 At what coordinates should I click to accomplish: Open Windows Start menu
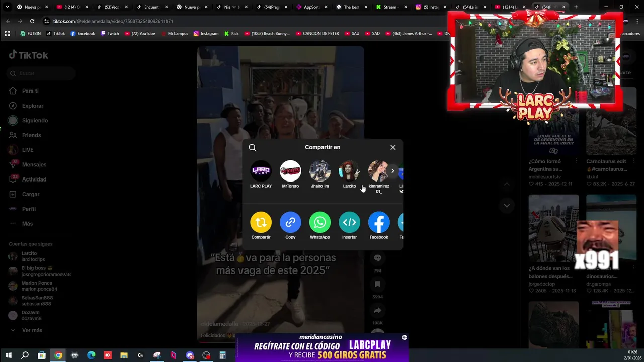pos(8,355)
